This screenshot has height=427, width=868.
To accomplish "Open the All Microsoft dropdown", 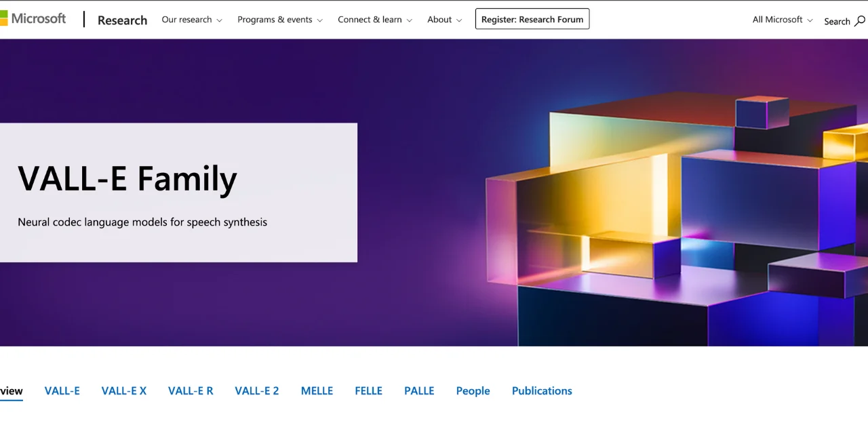I will pyautogui.click(x=783, y=20).
